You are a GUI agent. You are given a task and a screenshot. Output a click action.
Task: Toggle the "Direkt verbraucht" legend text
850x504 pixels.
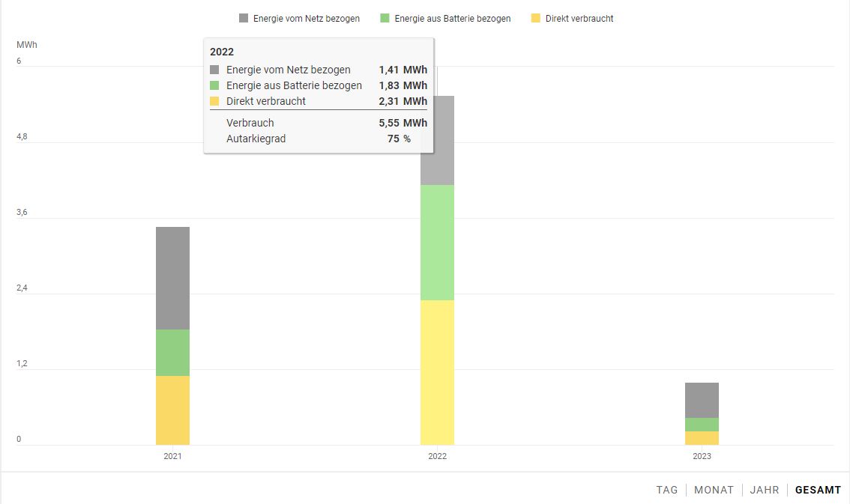(579, 19)
